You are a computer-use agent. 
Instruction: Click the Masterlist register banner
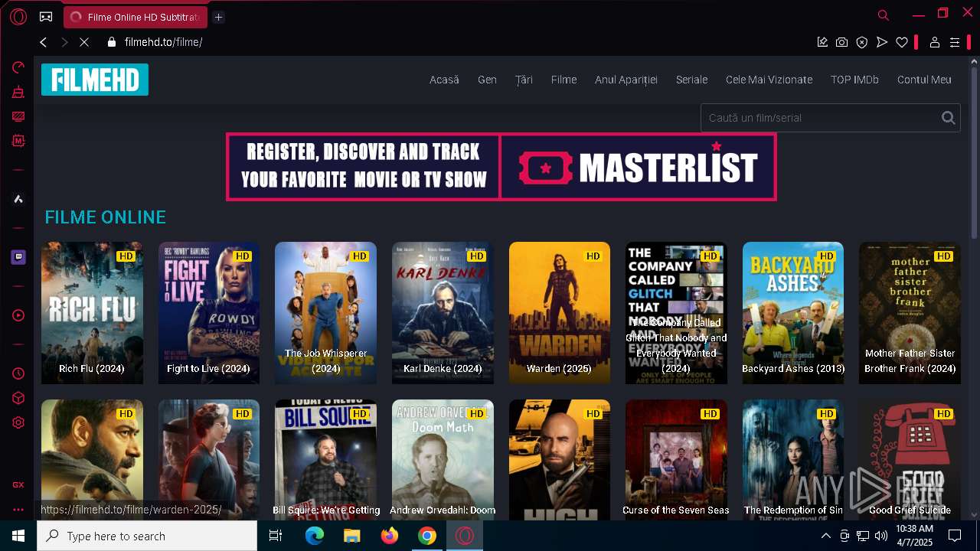(x=501, y=167)
